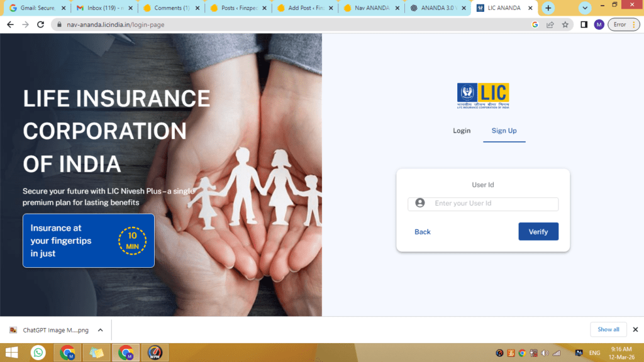Click the side panel icon in Chrome toolbar
This screenshot has height=362, width=644.
tap(585, 24)
